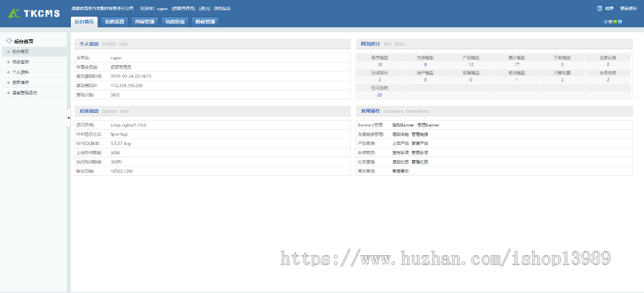Click the TKCMS logo
The width and height of the screenshot is (644, 293).
[34, 14]
